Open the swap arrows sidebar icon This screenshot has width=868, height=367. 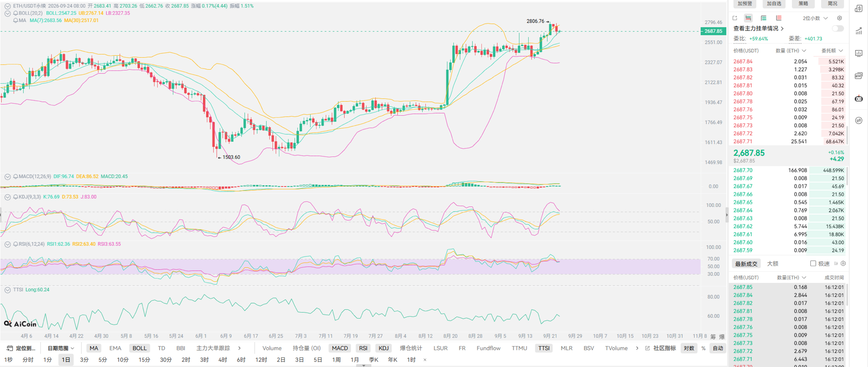click(x=859, y=121)
